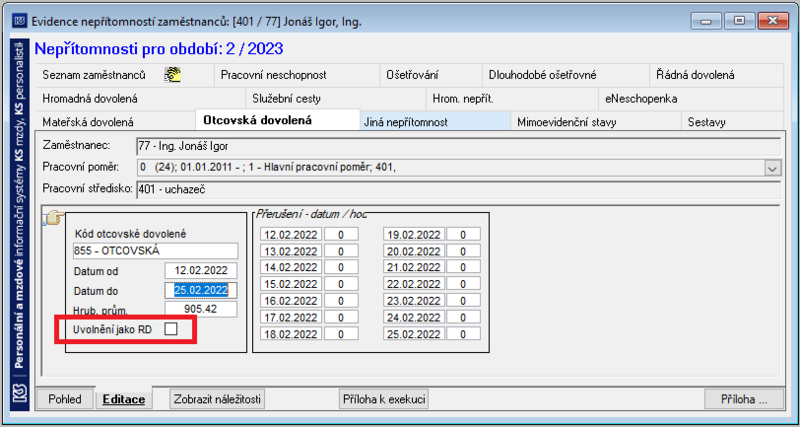Click the Kód otcovské dovolené field
Screen dimensions: 800x427
pos(156,251)
